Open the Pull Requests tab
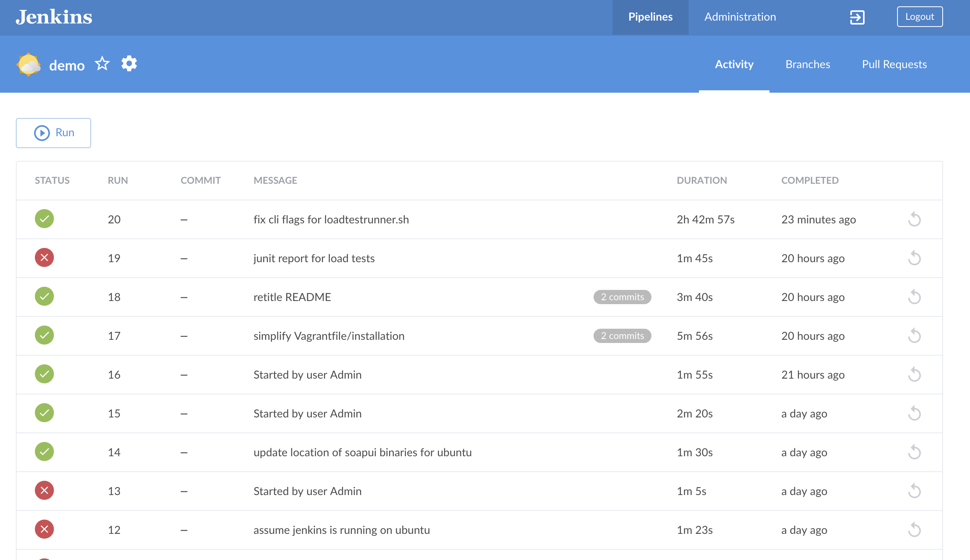This screenshot has width=970, height=560. pyautogui.click(x=894, y=64)
